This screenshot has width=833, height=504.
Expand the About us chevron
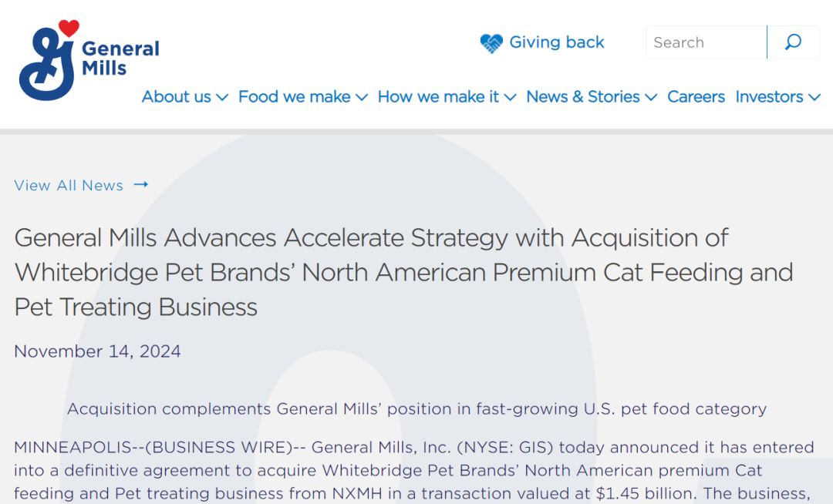pos(222,97)
